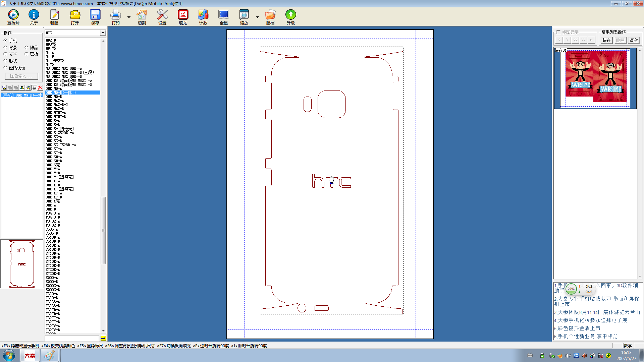Open 建档 archive folder icon

270,17
